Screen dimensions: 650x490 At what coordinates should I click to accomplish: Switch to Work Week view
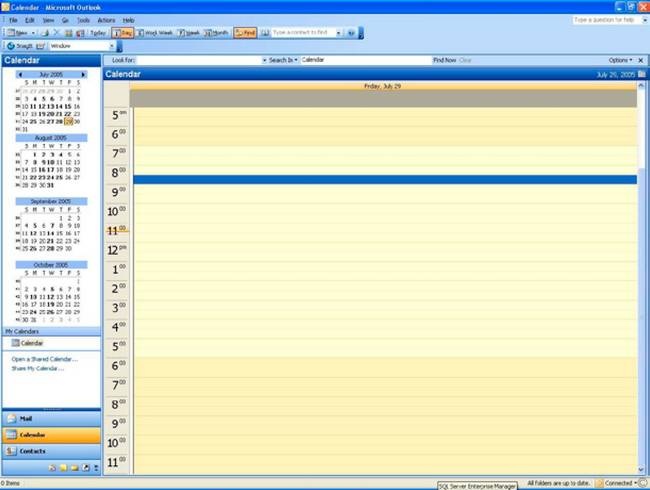click(155, 33)
